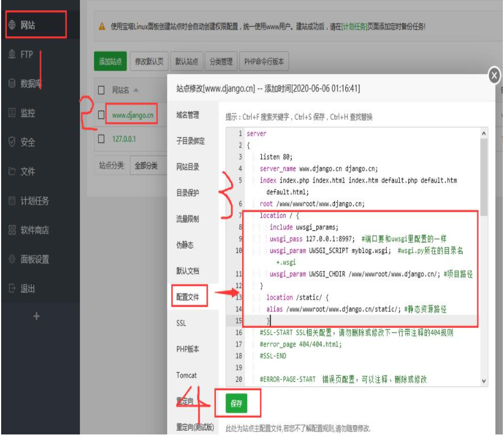504x439 pixels.
Task: Click the logout icon beside 退出
Action: click(x=12, y=289)
